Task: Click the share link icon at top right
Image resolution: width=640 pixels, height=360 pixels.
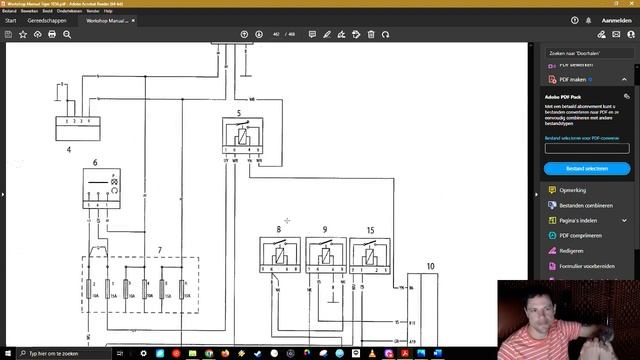Action: [601, 35]
